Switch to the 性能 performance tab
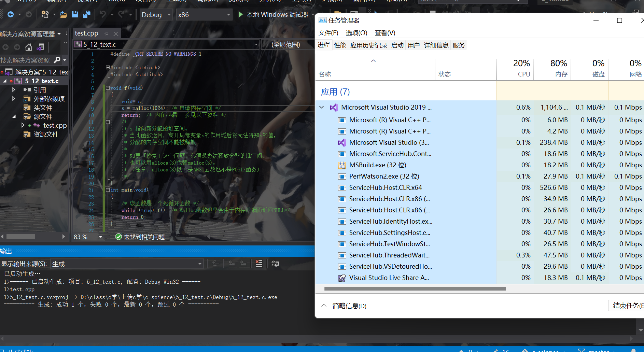 click(x=340, y=45)
